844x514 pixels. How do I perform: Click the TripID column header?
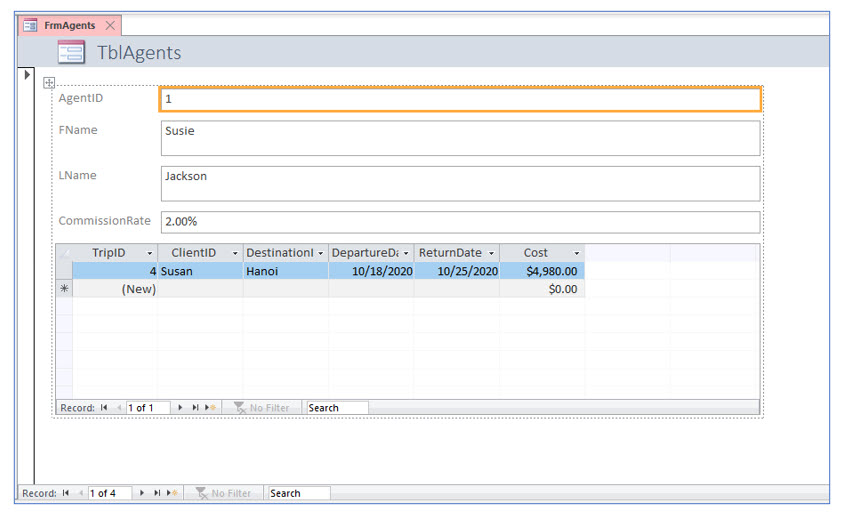(x=115, y=253)
